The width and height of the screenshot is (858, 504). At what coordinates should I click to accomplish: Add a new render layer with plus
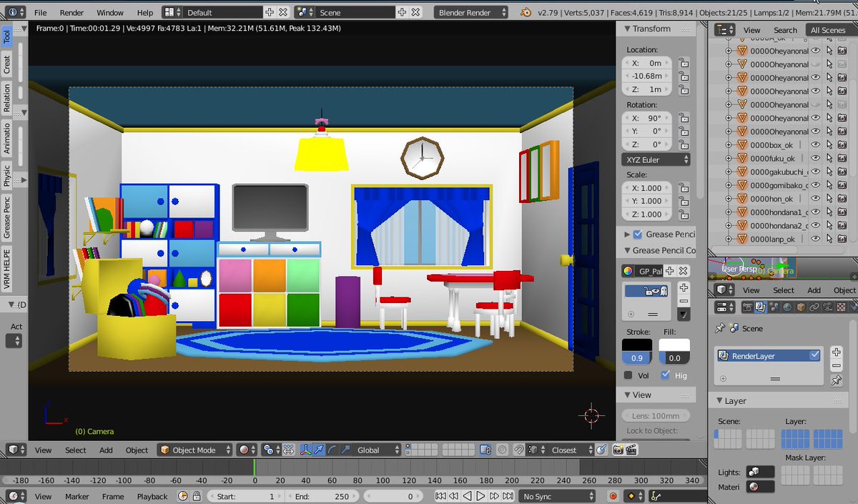(837, 352)
